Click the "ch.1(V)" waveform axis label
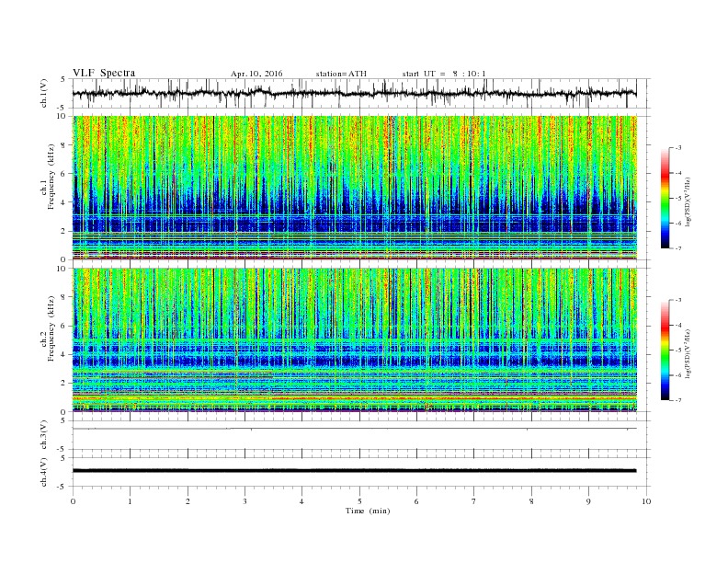Image resolution: width=728 pixels, height=563 pixels. click(x=44, y=93)
